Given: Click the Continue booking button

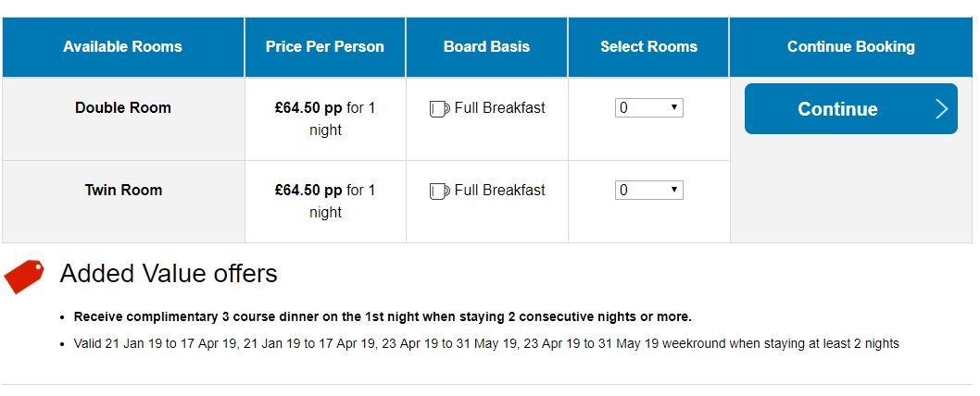Looking at the screenshot, I should point(850,108).
